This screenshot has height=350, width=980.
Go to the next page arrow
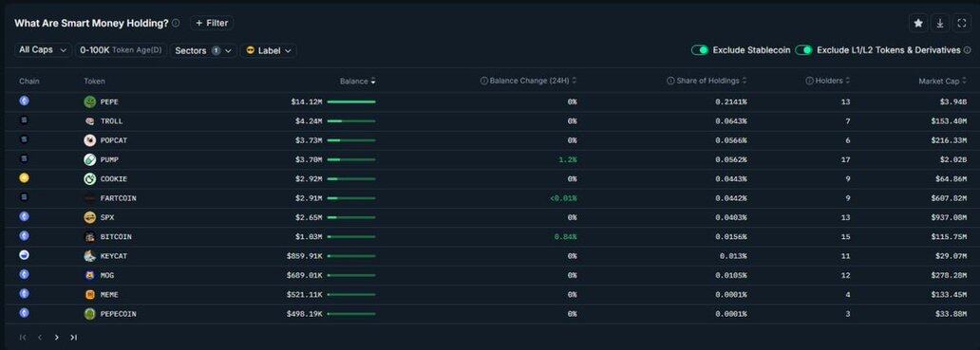(x=57, y=338)
